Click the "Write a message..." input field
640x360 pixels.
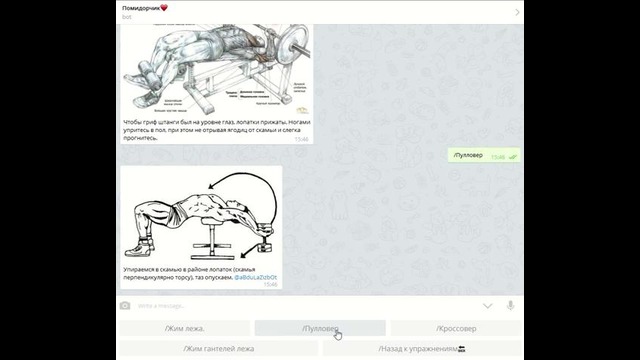[x=306, y=306]
